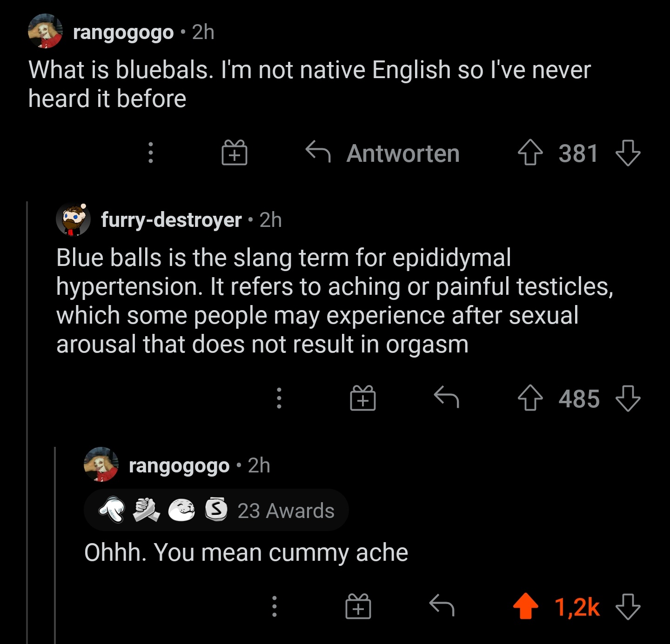Viewport: 670px width, 644px height.
Task: Reply to furry-destroyer's comment via arrow
Action: (x=446, y=398)
